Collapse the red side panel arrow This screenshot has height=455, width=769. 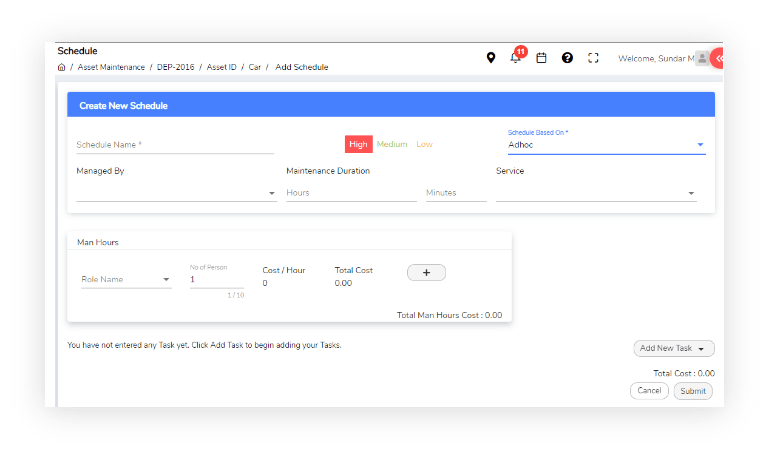coord(718,59)
